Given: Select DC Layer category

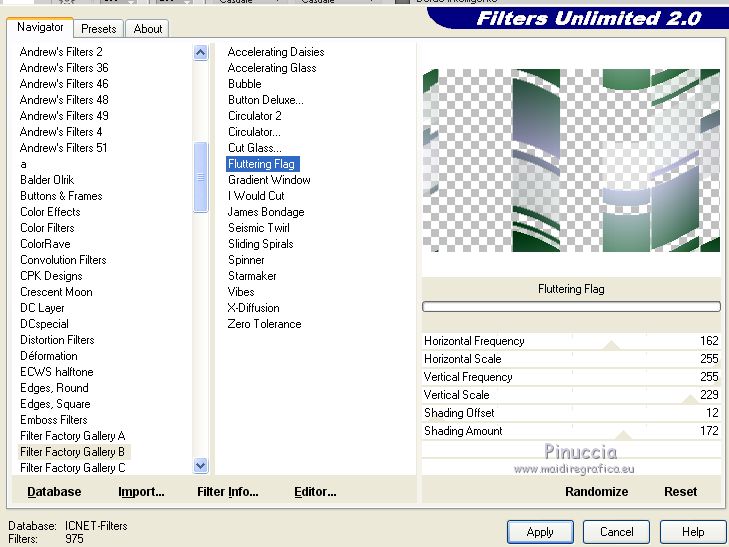Looking at the screenshot, I should tap(42, 308).
